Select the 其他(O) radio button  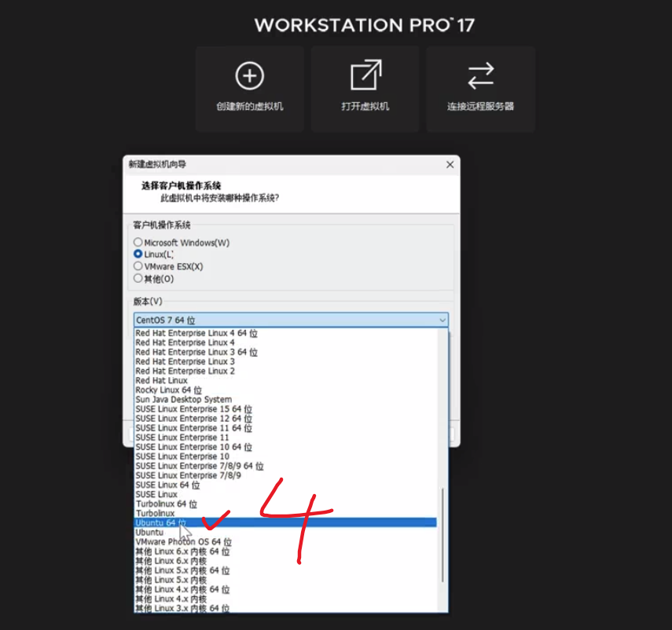tap(138, 278)
